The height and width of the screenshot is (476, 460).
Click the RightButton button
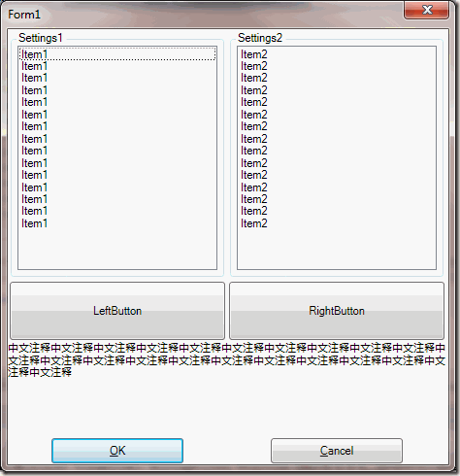[337, 311]
